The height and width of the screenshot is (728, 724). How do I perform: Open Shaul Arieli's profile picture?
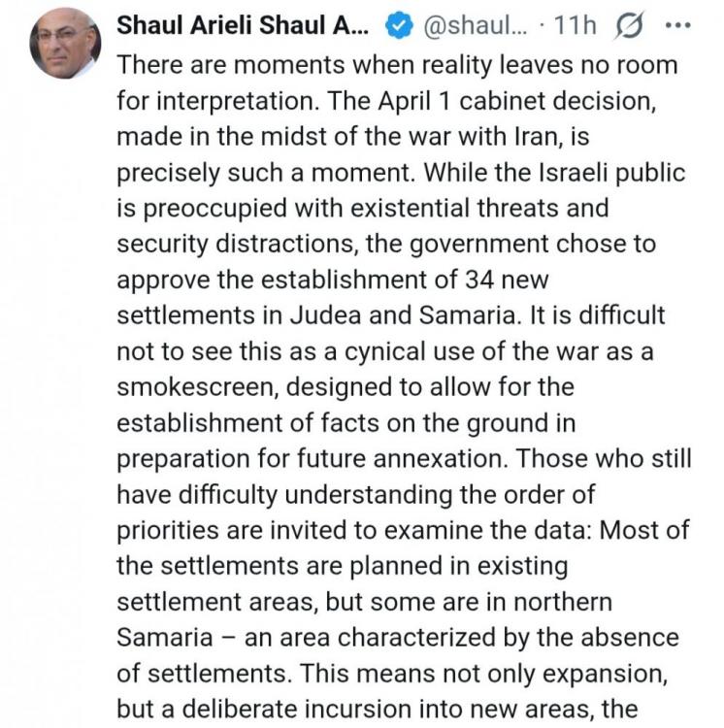pos(65,41)
